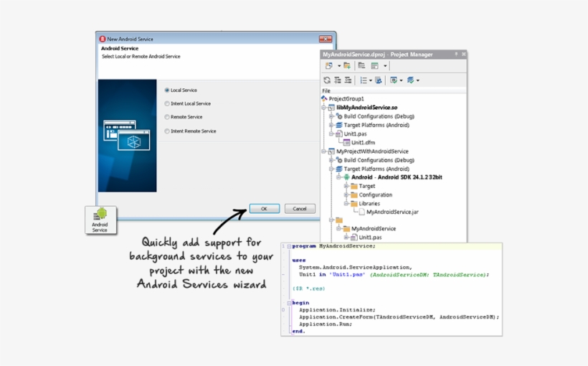Image resolution: width=588 pixels, height=366 pixels.
Task: Open dropdown arrow next to the view layout icon
Action: pos(385,66)
